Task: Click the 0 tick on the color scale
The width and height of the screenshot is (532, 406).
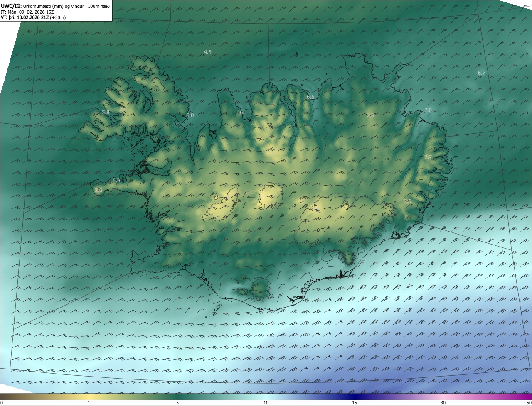Action: [x=2, y=403]
